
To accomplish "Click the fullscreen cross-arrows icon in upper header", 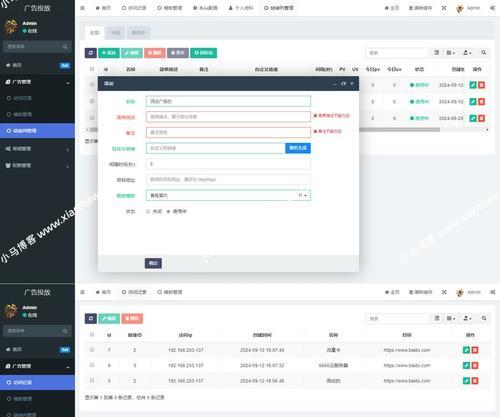I will (444, 8).
